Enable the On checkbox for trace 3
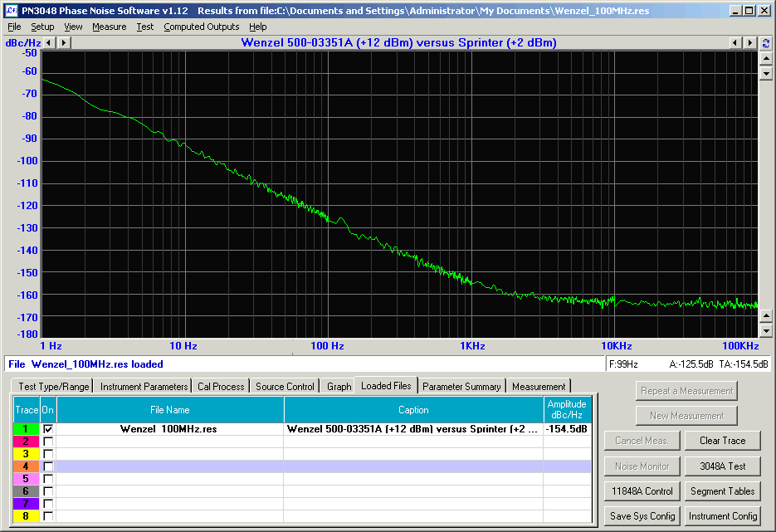This screenshot has height=532, width=776. coord(48,454)
